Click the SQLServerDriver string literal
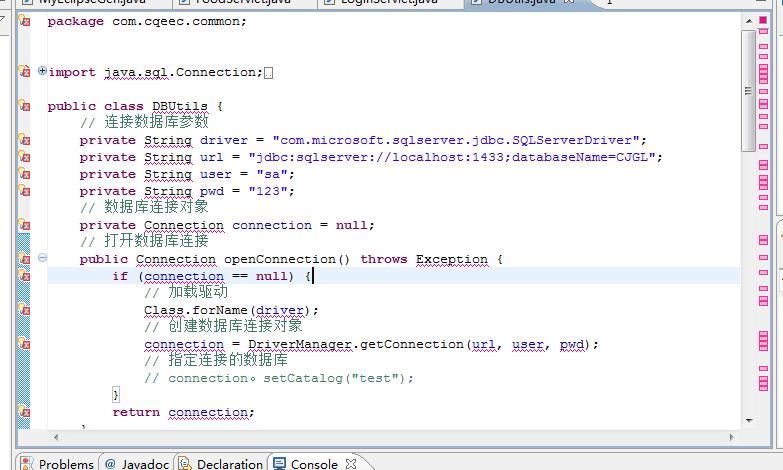Screen dimensions: 783x470 [x=455, y=140]
